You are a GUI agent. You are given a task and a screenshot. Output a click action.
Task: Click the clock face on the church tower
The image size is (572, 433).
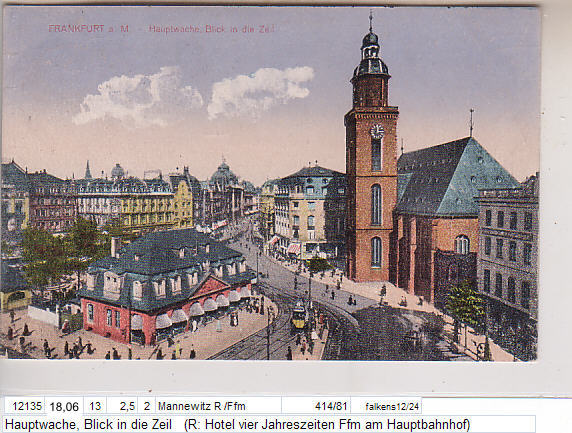(377, 131)
